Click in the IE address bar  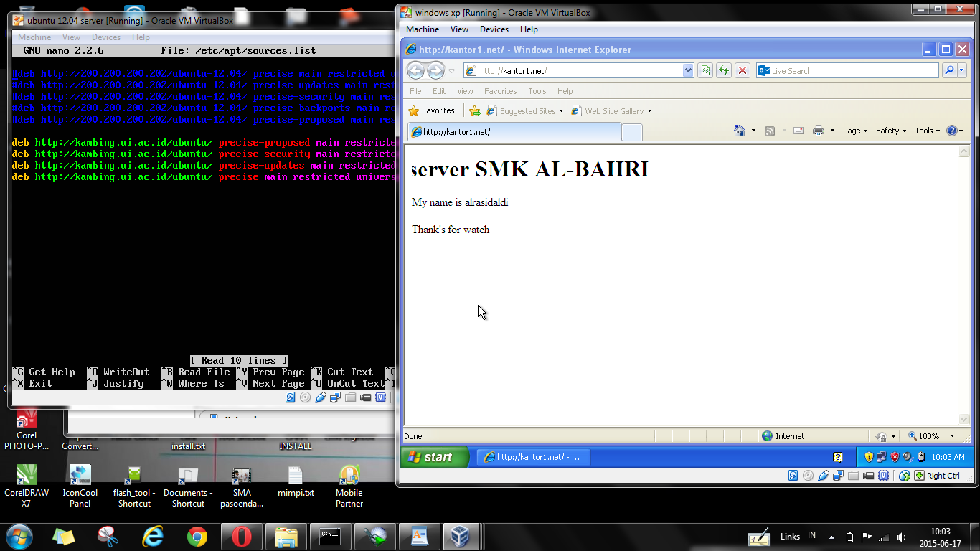[579, 70]
